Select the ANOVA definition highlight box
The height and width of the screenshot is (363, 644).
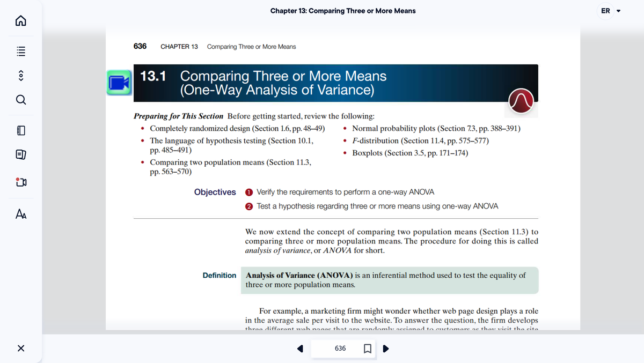(x=389, y=280)
